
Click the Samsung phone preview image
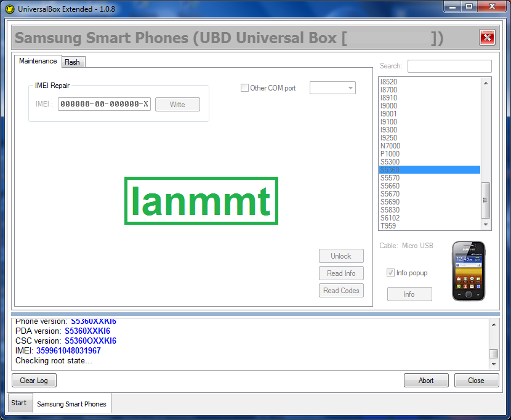469,271
